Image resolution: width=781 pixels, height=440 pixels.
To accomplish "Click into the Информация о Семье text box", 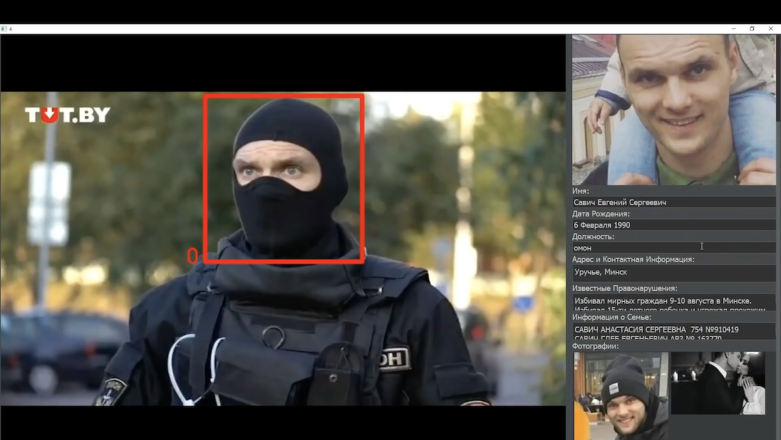I will point(673,331).
